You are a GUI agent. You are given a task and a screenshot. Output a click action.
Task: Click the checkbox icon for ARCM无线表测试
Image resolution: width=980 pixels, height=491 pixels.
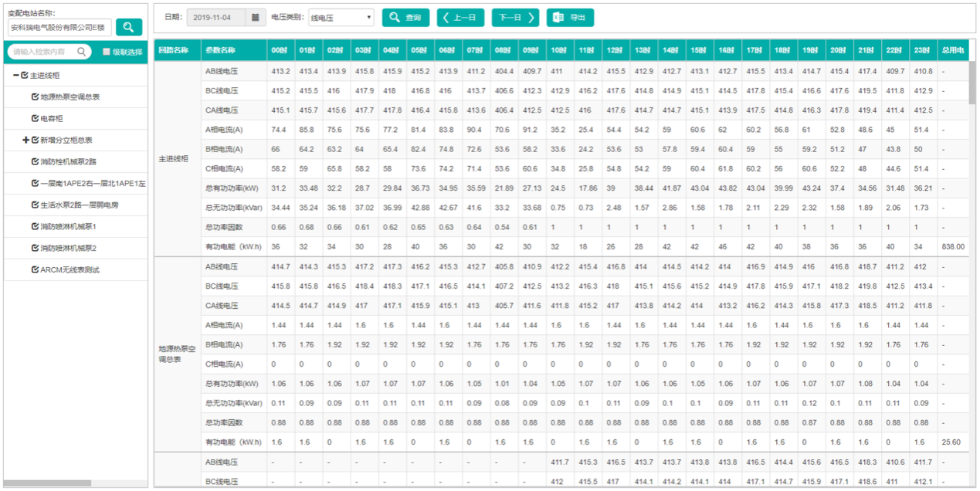point(35,269)
